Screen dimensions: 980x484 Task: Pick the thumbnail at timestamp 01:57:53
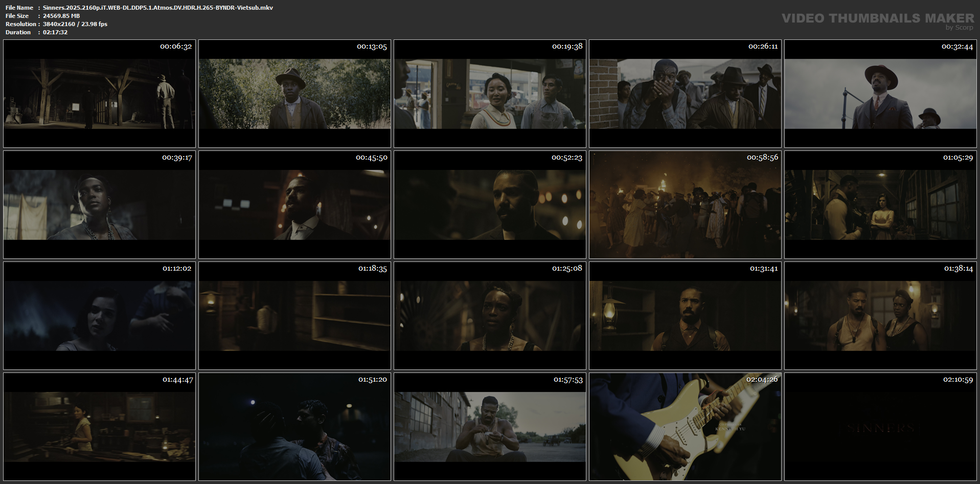pyautogui.click(x=490, y=427)
